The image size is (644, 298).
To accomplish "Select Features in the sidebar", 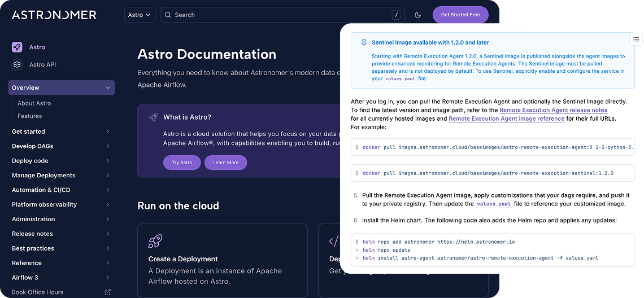I will (x=30, y=116).
